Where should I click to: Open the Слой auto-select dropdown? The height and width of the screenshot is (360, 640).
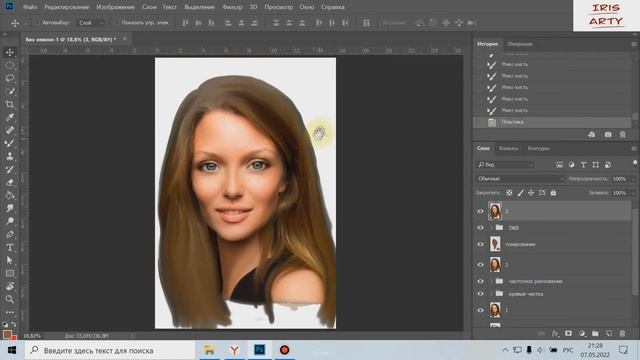pos(91,23)
